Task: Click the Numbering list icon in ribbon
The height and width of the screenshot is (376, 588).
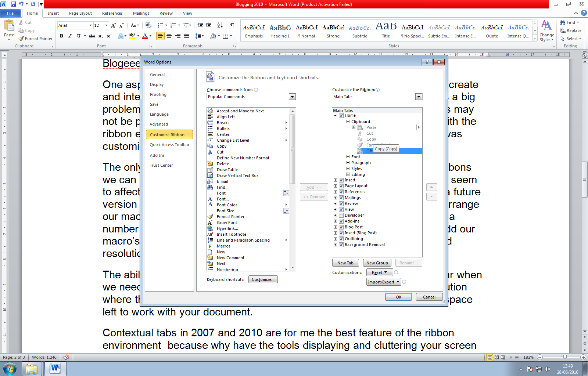Action: pyautogui.click(x=173, y=25)
